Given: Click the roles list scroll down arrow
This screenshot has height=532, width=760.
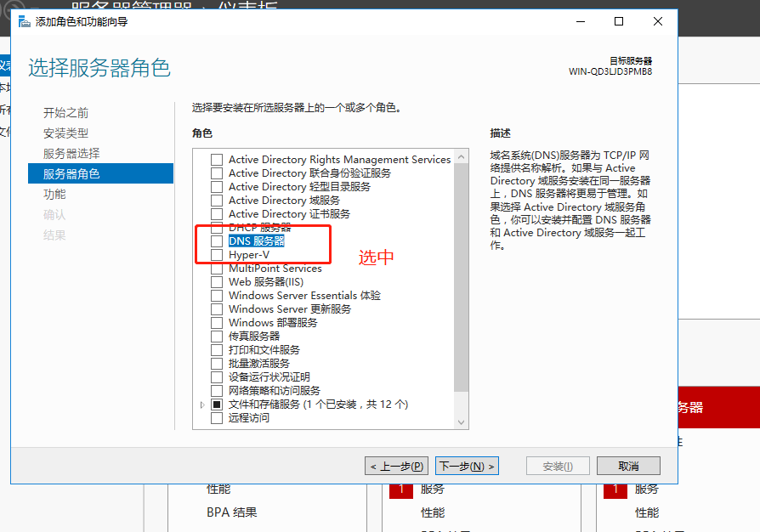Looking at the screenshot, I should (461, 422).
